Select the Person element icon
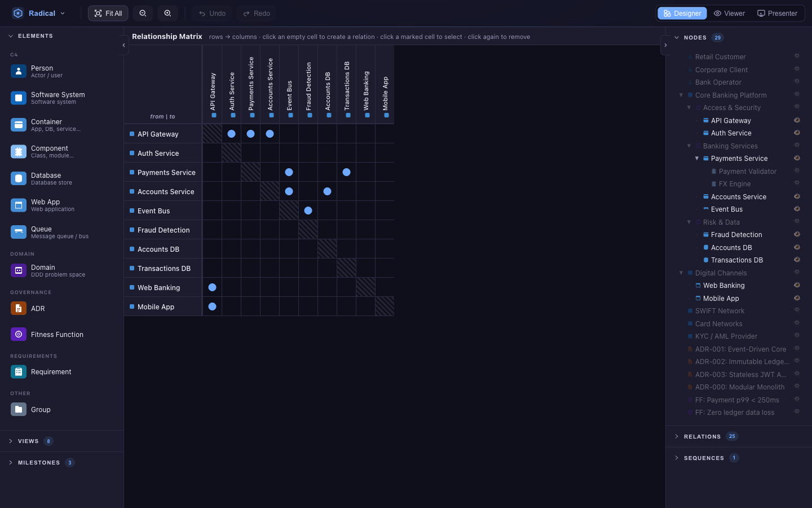 19,71
